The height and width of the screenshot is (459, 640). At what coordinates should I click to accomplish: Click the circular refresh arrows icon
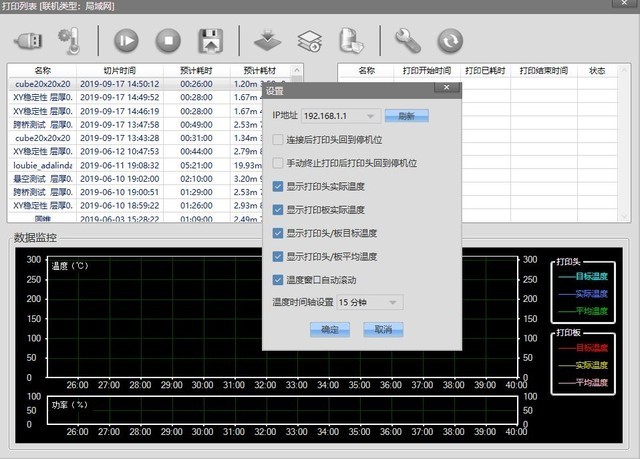pyautogui.click(x=450, y=41)
